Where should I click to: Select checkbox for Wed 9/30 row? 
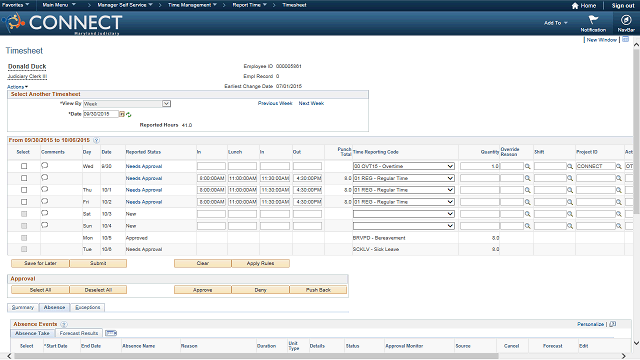click(x=24, y=166)
